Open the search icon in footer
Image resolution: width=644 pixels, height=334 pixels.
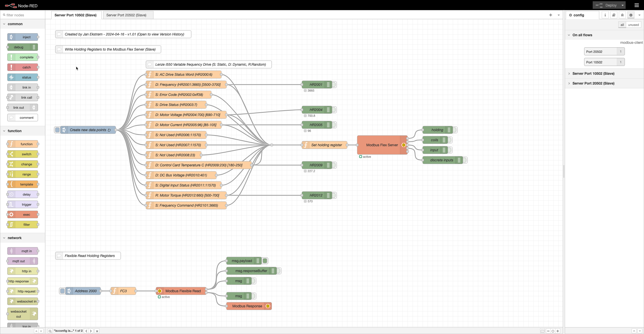(50, 331)
